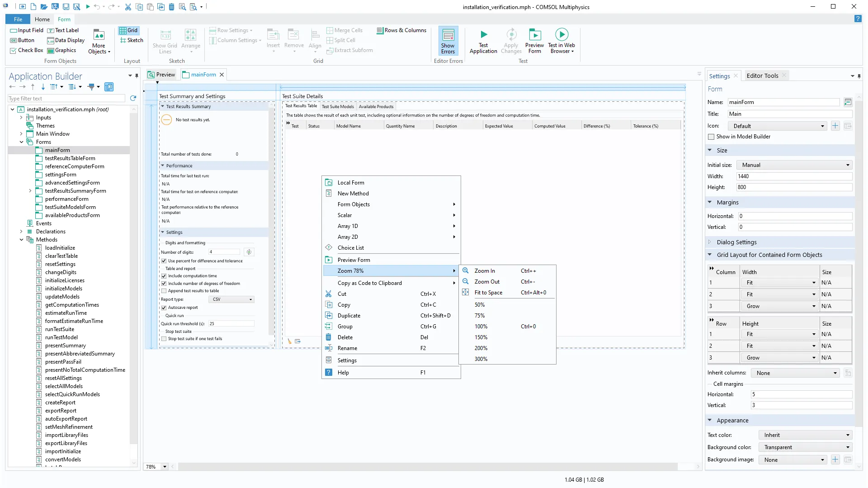Switch to the Editor Tools tab
This screenshot has width=868, height=488.
pyautogui.click(x=762, y=76)
